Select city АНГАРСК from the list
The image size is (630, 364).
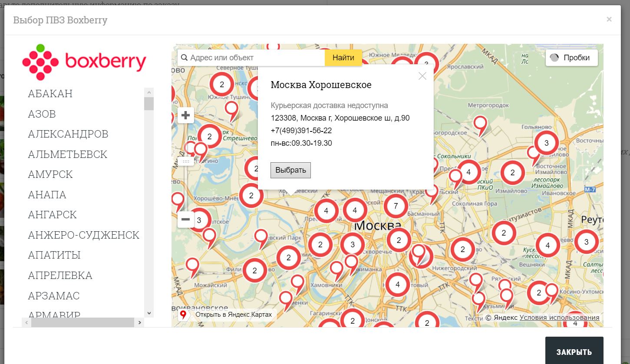[53, 215]
